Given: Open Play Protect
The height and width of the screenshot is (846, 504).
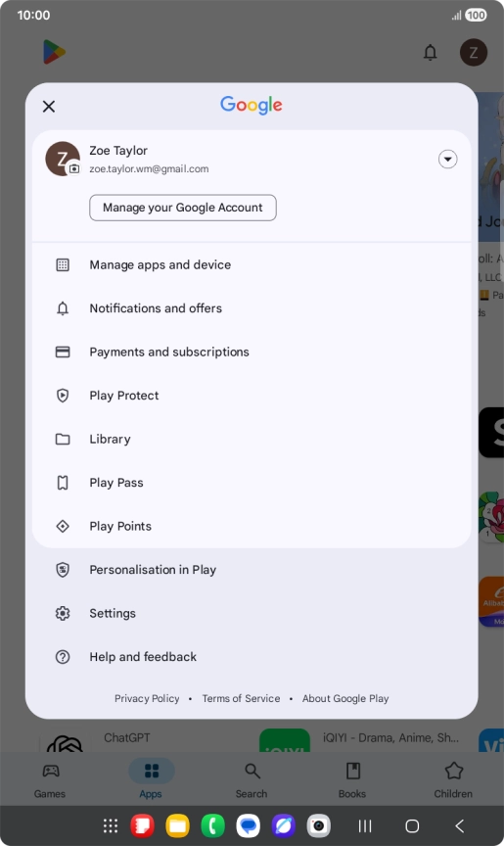Looking at the screenshot, I should pos(252,396).
